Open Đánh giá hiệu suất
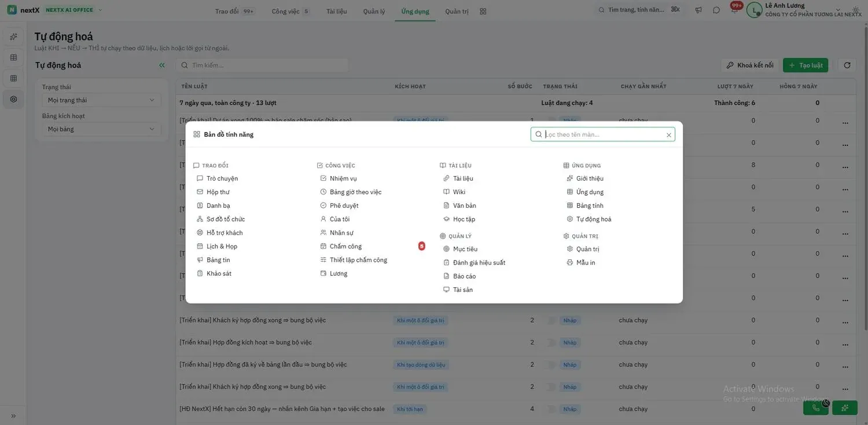The height and width of the screenshot is (425, 868). [x=474, y=263]
